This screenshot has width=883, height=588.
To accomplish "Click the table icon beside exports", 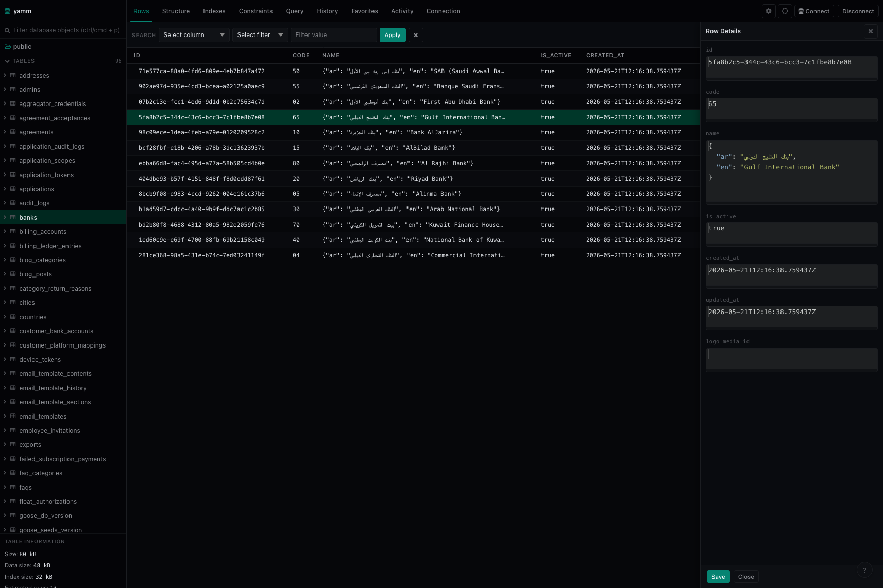I will point(13,444).
